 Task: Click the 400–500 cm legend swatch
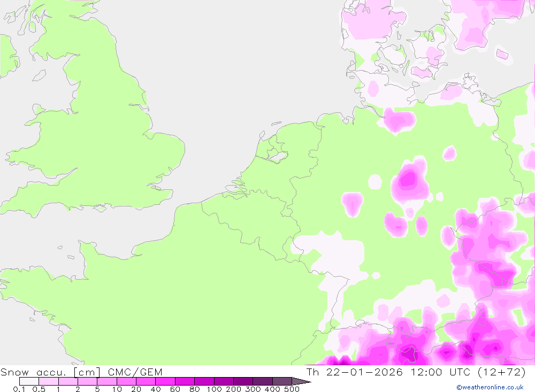click(x=282, y=381)
